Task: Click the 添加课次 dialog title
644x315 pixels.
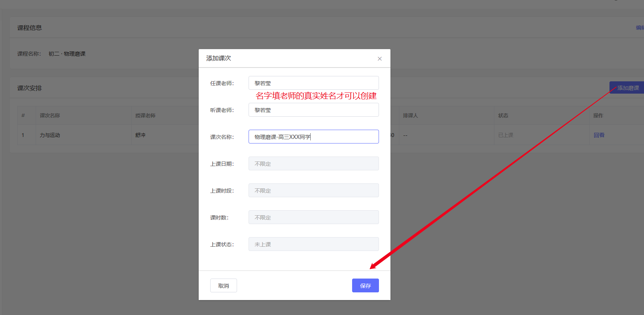Action: coord(219,58)
